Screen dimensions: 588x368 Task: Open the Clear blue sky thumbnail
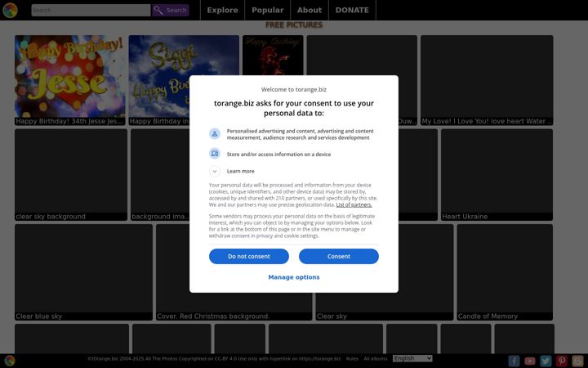tap(83, 272)
